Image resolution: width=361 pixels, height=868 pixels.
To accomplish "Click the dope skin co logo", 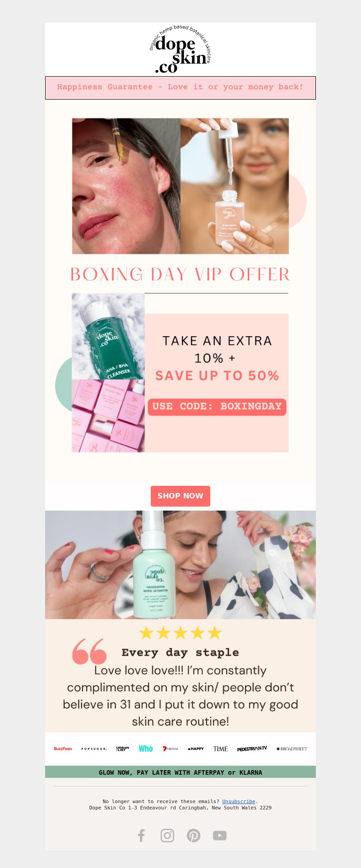I will (x=180, y=50).
